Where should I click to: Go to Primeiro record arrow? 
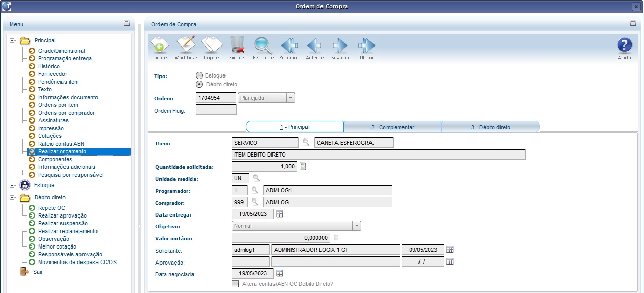289,45
